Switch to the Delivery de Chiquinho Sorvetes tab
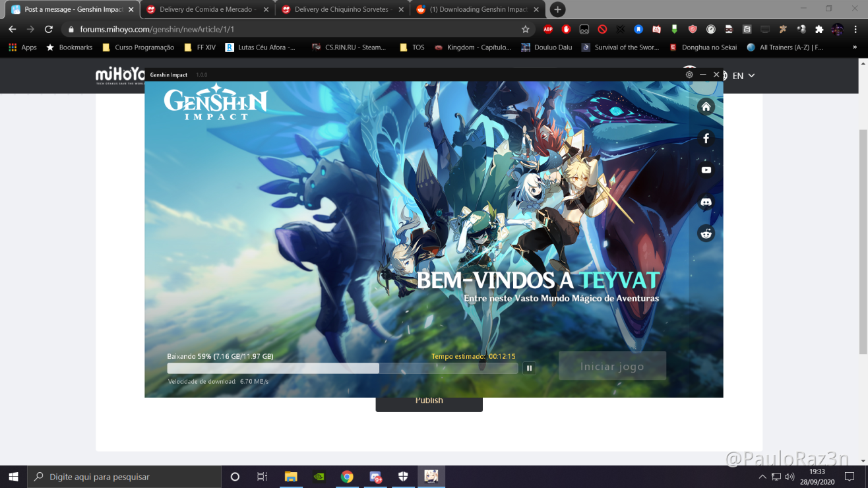 [x=342, y=10]
